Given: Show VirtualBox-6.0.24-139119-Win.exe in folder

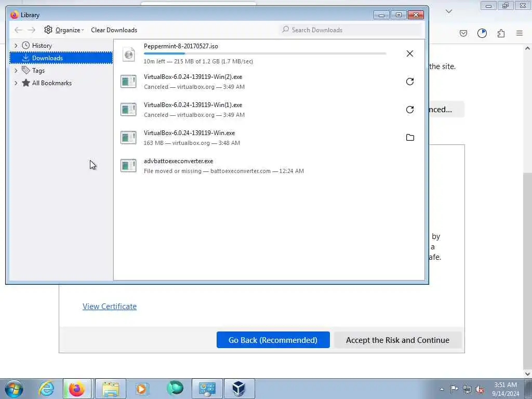Looking at the screenshot, I should tap(410, 137).
